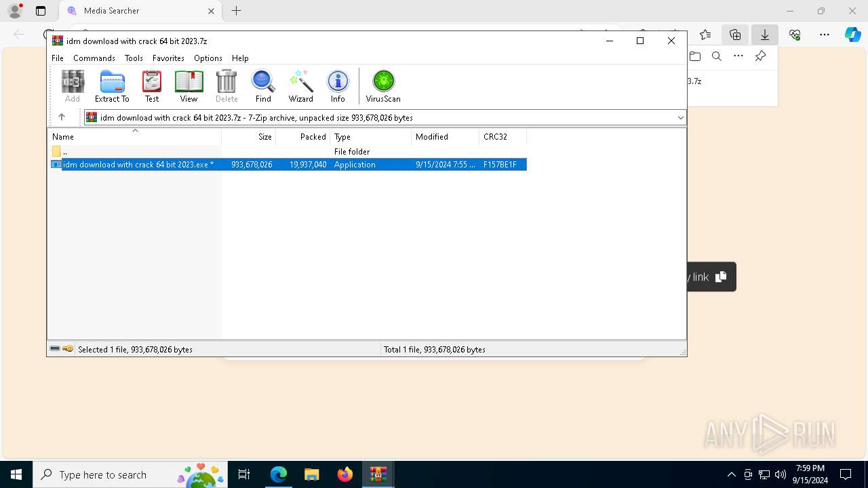Viewport: 868px width, 488px height.
Task: Open the browser profile icon
Action: click(x=15, y=11)
